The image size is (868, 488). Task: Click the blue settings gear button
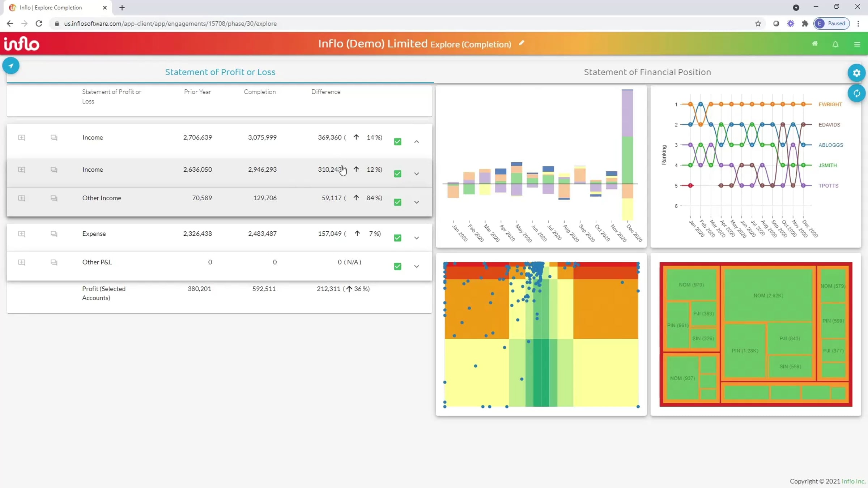click(x=856, y=73)
